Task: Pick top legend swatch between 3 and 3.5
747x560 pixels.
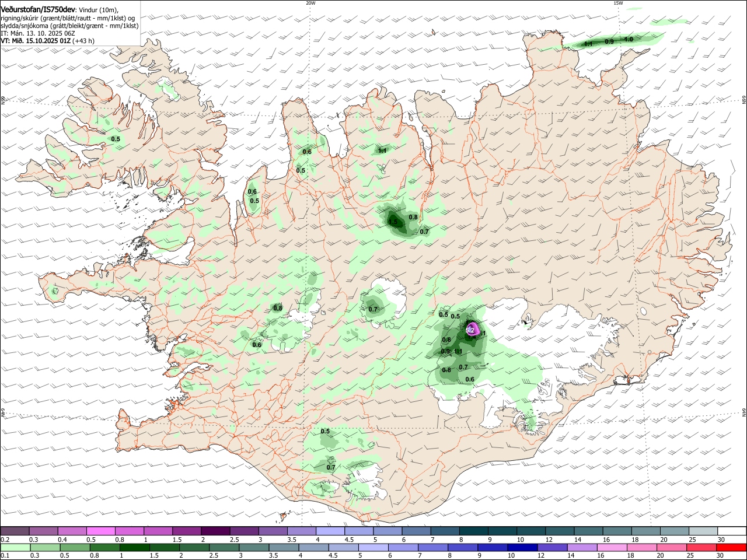Action: (273, 531)
